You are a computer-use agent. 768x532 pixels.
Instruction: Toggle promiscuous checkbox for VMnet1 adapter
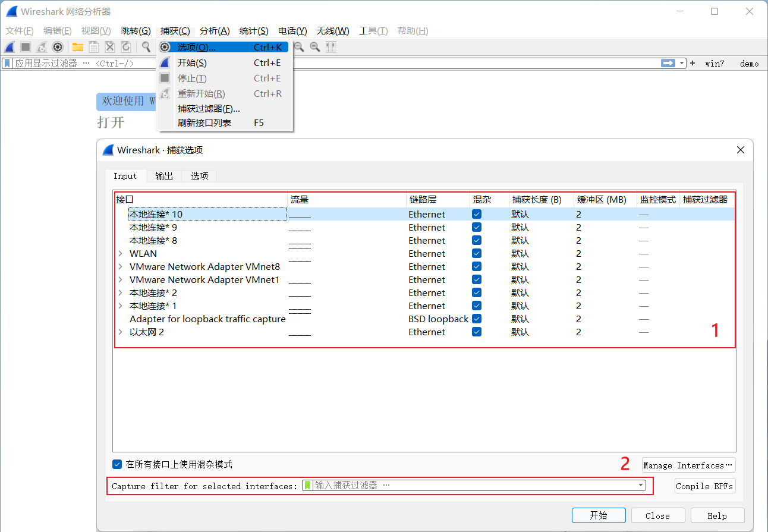(x=477, y=279)
